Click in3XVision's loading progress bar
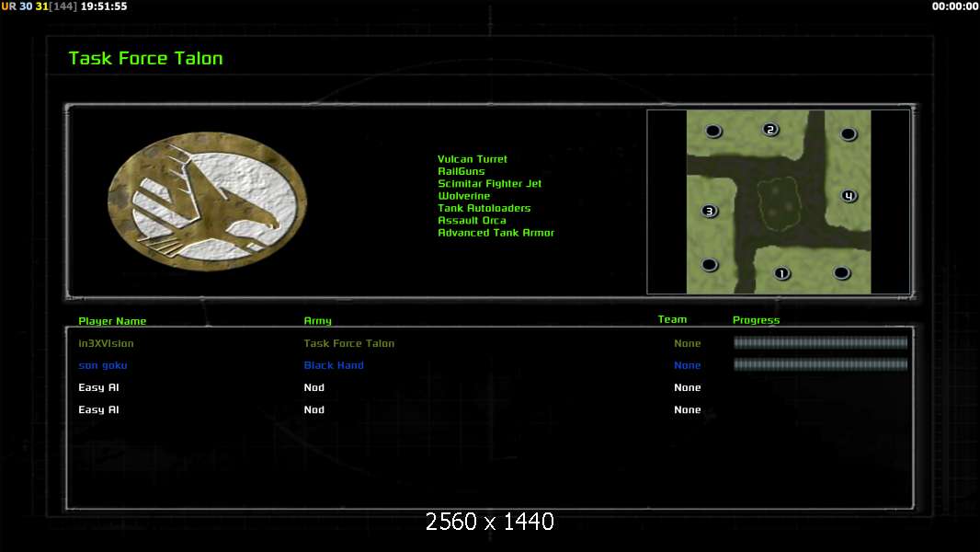Viewport: 980px width, 552px height. click(x=820, y=342)
